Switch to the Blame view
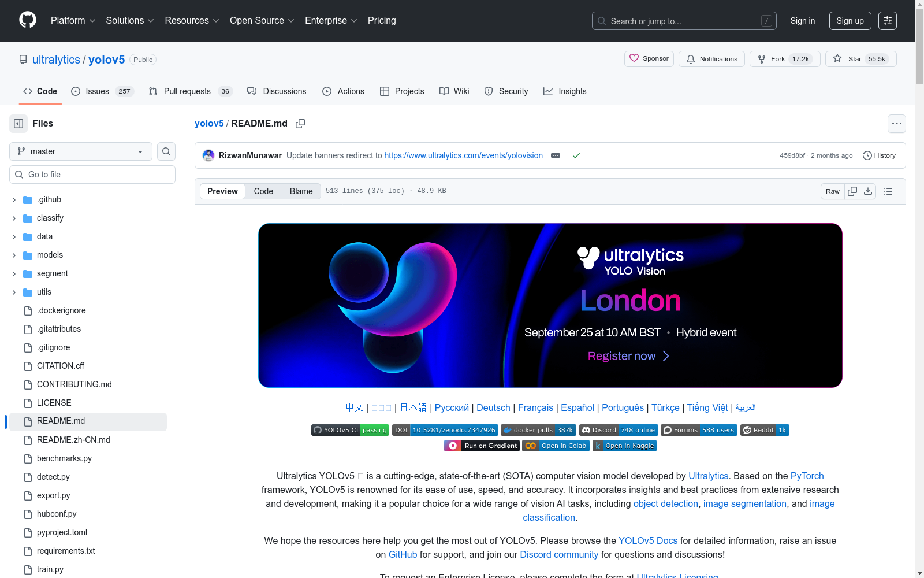Viewport: 924px width, 578px height. (301, 191)
